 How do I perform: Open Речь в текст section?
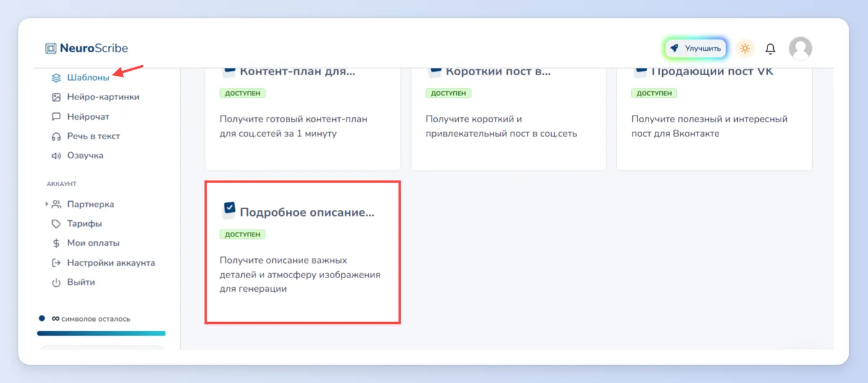(94, 136)
